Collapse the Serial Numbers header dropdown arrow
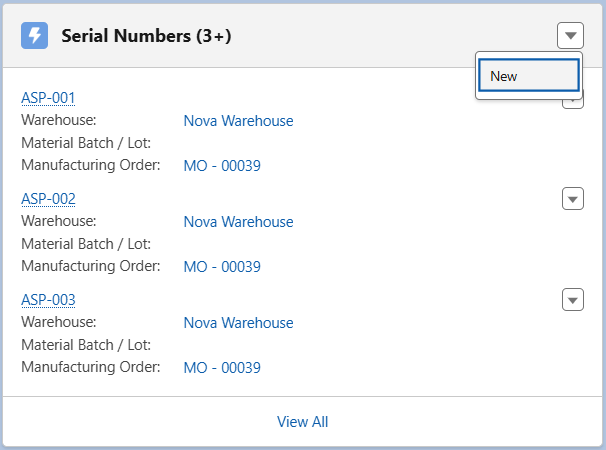This screenshot has width=606, height=450. [x=570, y=36]
